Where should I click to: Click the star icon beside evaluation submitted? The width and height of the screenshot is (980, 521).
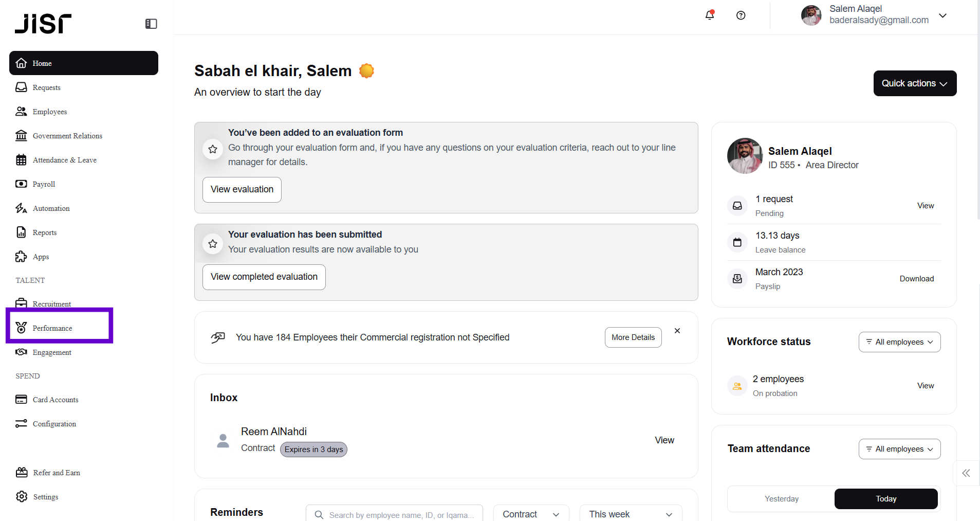click(x=213, y=244)
